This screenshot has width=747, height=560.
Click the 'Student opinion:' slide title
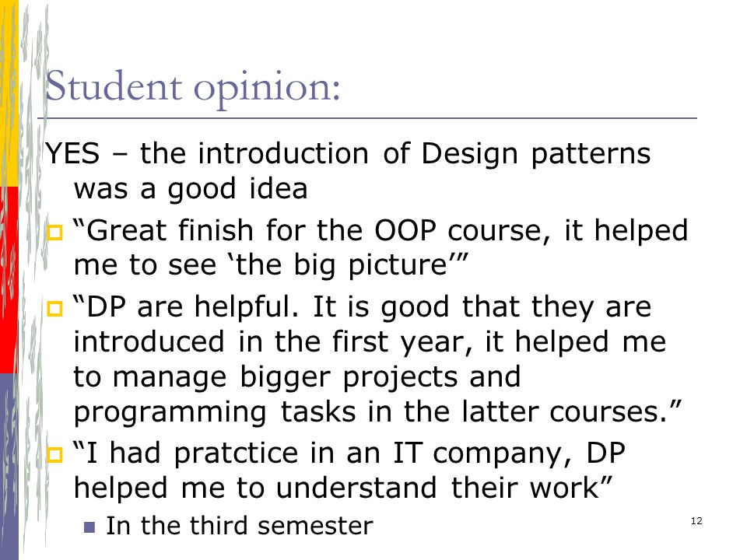click(x=193, y=87)
